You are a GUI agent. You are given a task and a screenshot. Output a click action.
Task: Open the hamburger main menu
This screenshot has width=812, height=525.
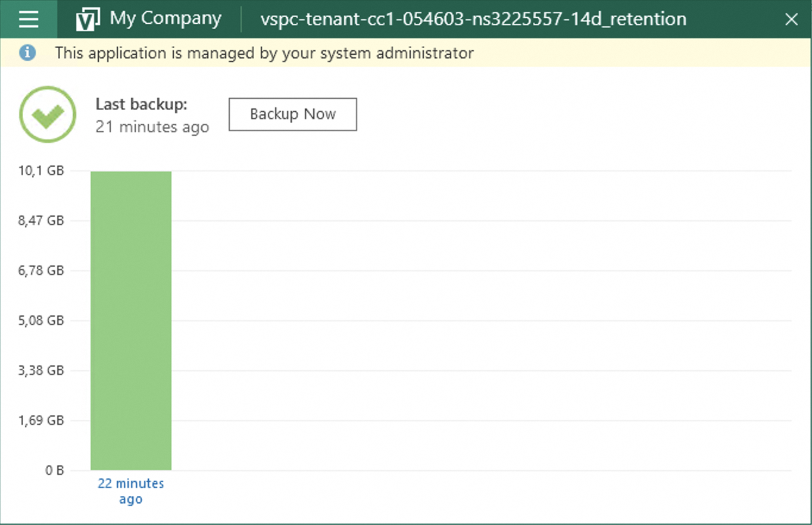click(x=28, y=19)
